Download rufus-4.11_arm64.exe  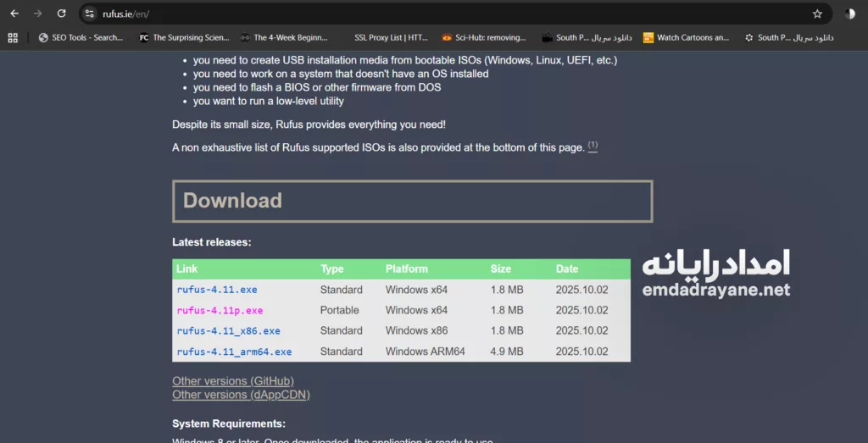[234, 352]
